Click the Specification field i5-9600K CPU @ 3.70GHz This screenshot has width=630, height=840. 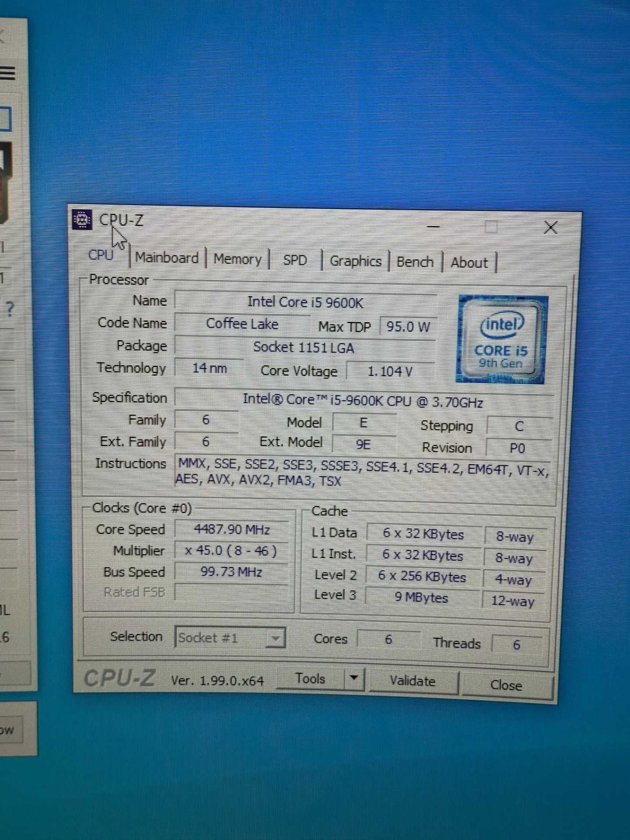[x=363, y=401]
